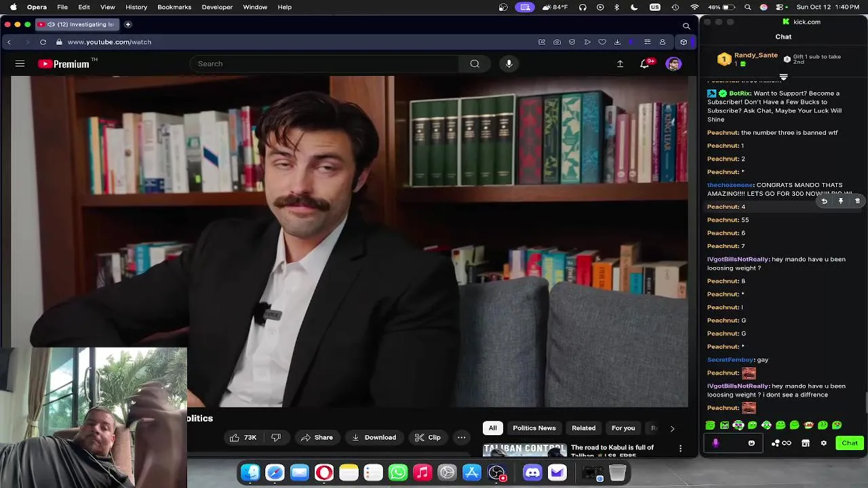This screenshot has width=868, height=488.
Task: Open Kick chat emoji picker
Action: [x=751, y=443]
